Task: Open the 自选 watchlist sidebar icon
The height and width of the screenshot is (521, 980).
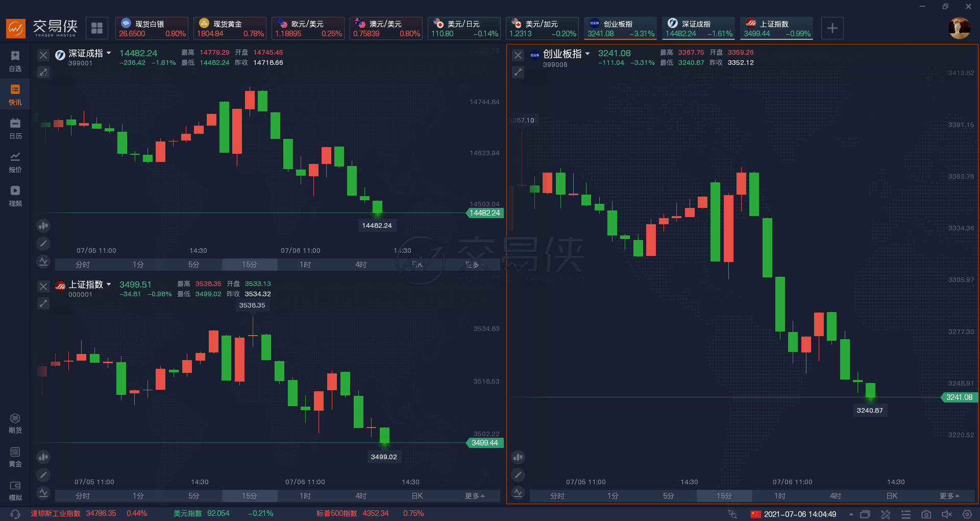Action: [15, 61]
